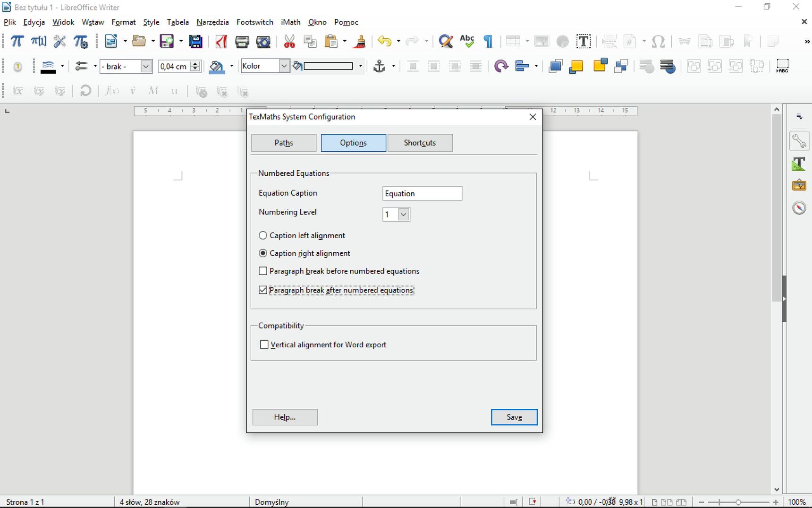Click the undo arrow icon
Image resolution: width=812 pixels, height=508 pixels.
385,42
